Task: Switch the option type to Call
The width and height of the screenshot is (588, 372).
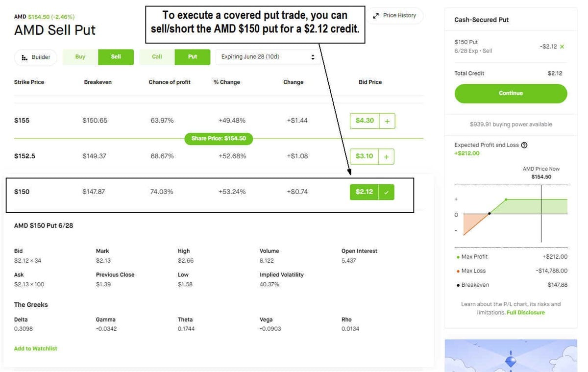Action: click(x=157, y=57)
